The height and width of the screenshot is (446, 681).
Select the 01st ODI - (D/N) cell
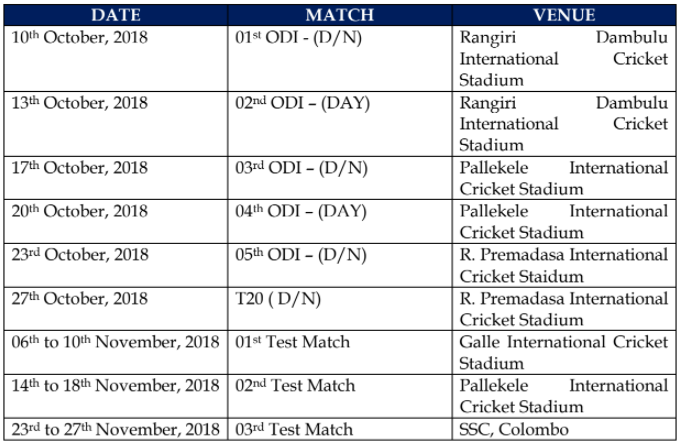click(x=340, y=59)
